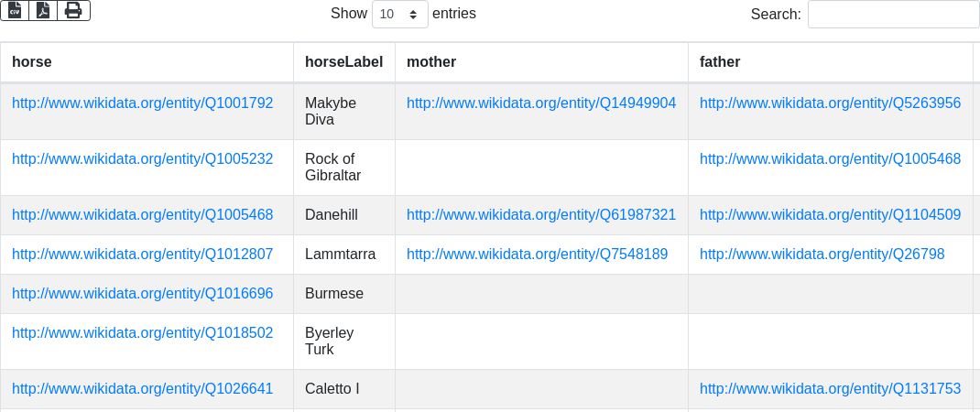The image size is (980, 412).
Task: Open Byerley Turk entity link Q1018502
Action: click(142, 333)
